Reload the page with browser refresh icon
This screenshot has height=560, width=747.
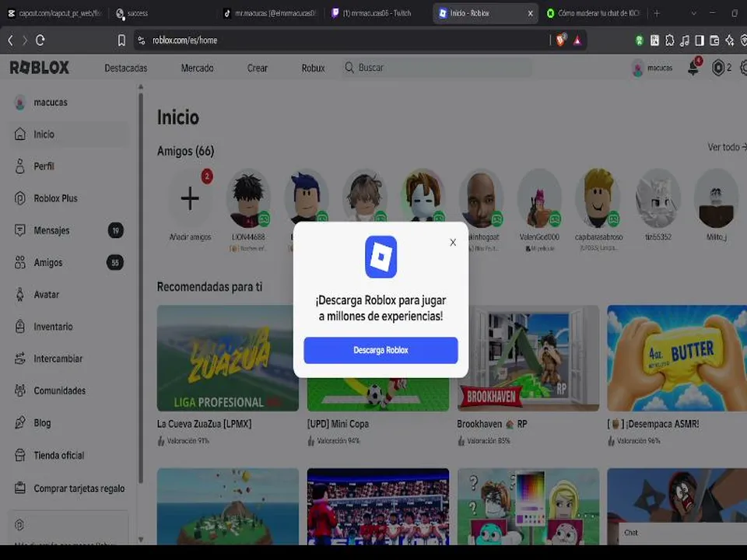[x=40, y=40]
